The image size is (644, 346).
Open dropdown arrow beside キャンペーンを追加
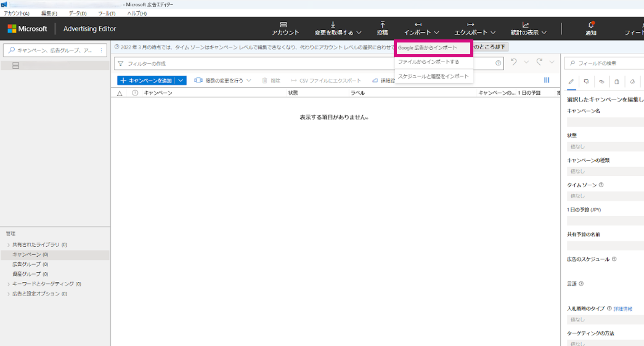pos(181,81)
